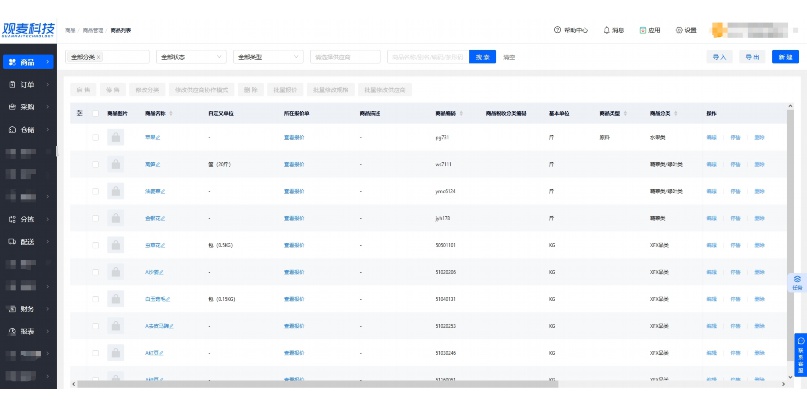The width and height of the screenshot is (807, 407).
Task: Tick the checkbox of the 51040131 row
Action: pos(95,299)
